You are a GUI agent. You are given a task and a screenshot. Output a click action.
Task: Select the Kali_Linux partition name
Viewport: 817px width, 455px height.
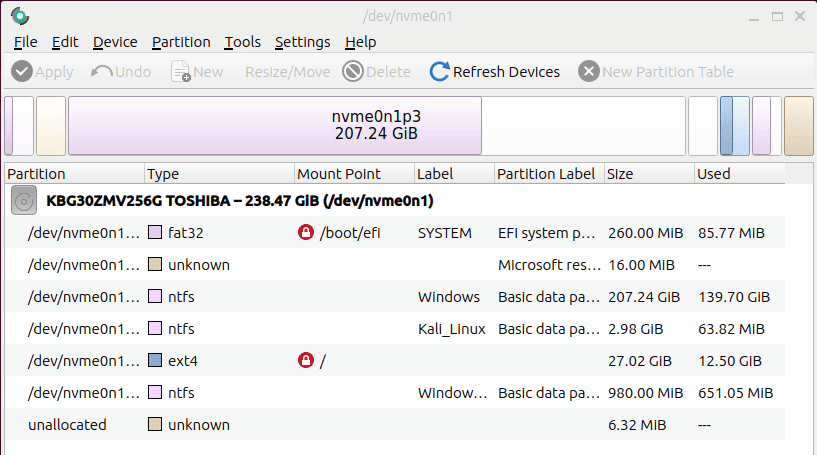tap(84, 328)
